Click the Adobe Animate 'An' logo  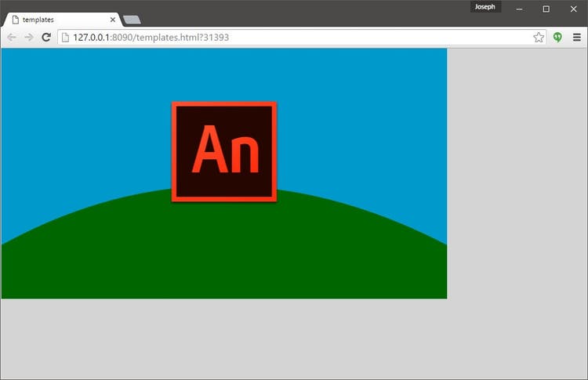224,151
